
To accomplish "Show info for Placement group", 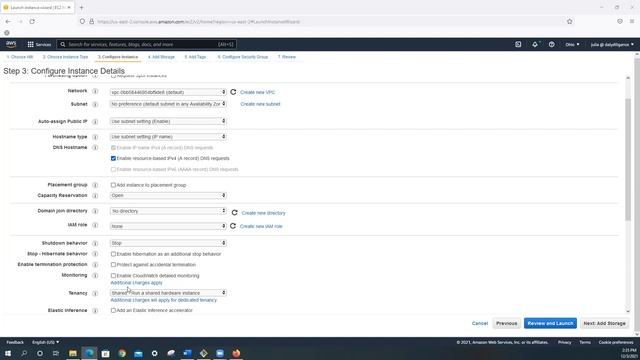I will [x=95, y=185].
